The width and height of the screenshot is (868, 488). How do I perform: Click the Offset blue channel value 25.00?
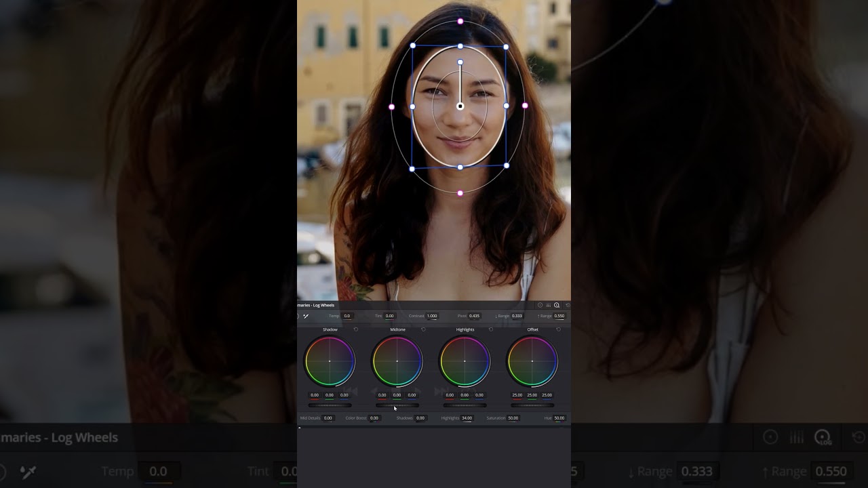tap(547, 395)
